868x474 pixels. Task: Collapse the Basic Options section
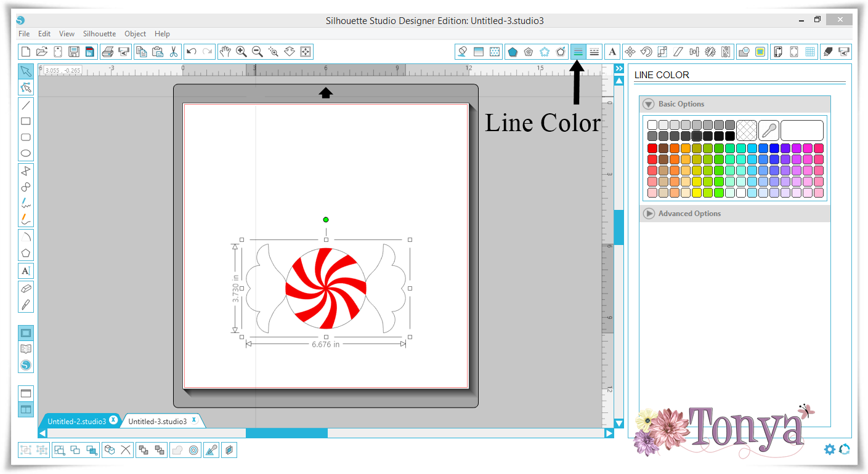click(x=649, y=104)
